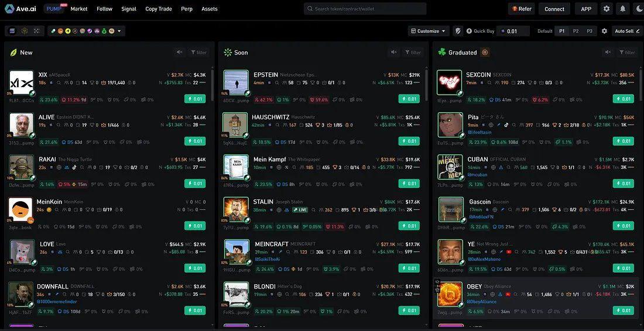644x331 pixels.
Task: Quick buy 0.01 on STALIN row
Action: point(409,226)
